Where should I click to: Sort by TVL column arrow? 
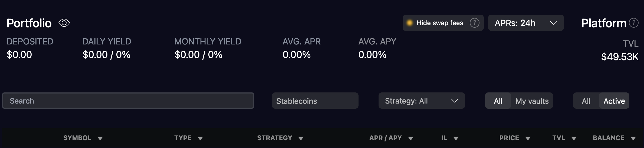[x=574, y=139]
